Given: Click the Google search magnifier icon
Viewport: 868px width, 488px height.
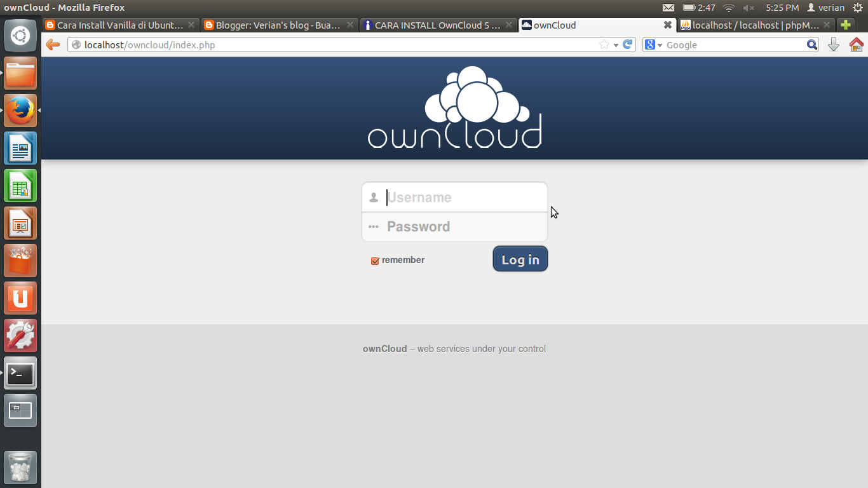Looking at the screenshot, I should click(812, 44).
